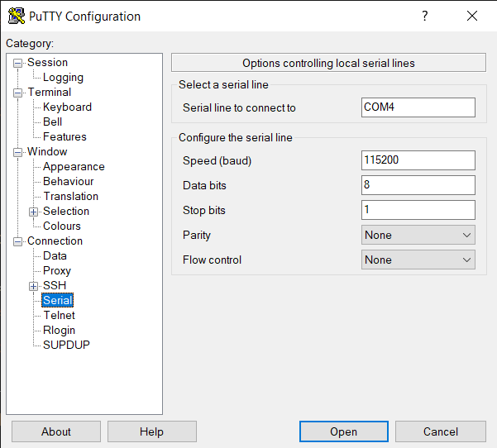497x448 pixels.
Task: Open the Colours settings category
Action: click(62, 226)
